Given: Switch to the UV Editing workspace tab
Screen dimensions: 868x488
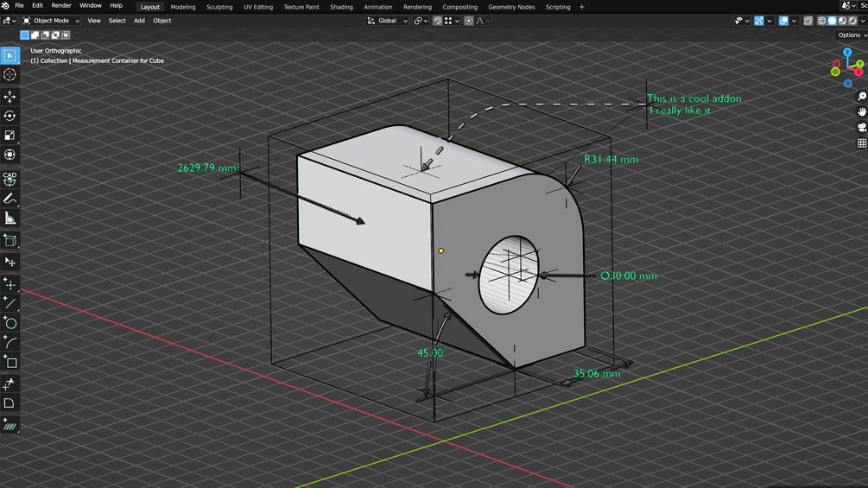Looking at the screenshot, I should point(257,7).
